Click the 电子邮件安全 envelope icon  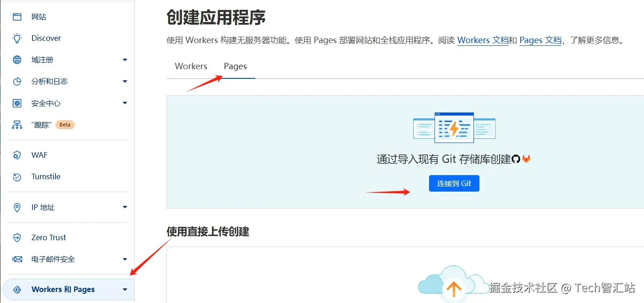[17, 259]
